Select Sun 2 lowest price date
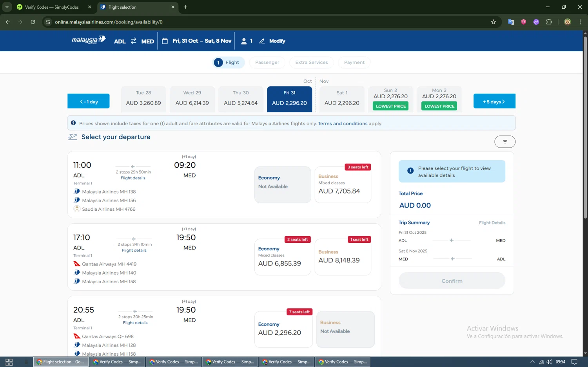The height and width of the screenshot is (367, 588). [390, 99]
